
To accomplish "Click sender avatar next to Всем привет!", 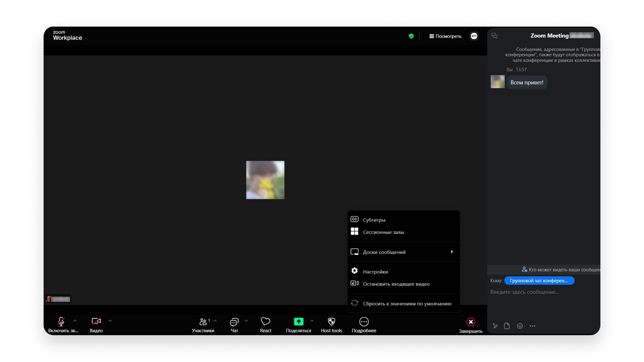I will pos(498,82).
